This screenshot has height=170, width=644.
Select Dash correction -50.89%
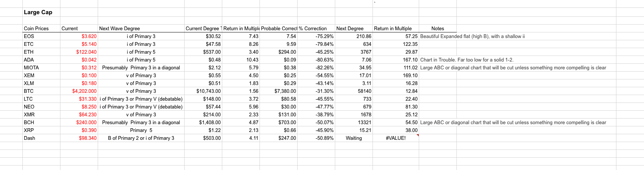(316, 138)
